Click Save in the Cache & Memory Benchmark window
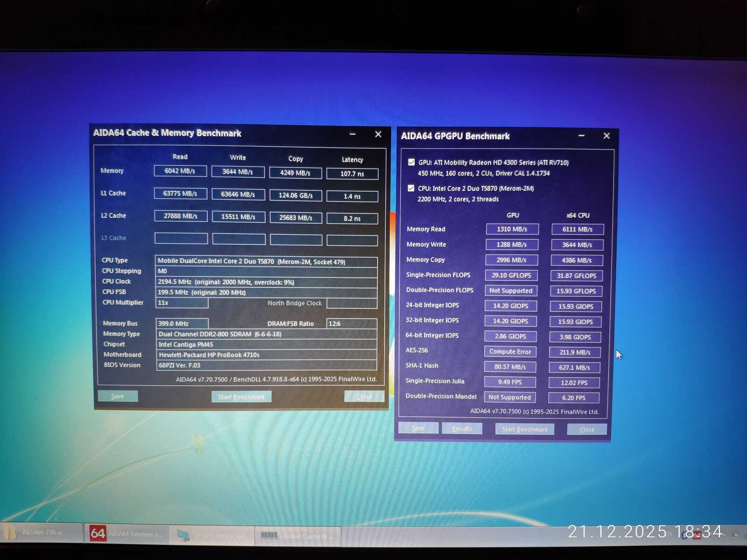The height and width of the screenshot is (560, 747). (118, 396)
